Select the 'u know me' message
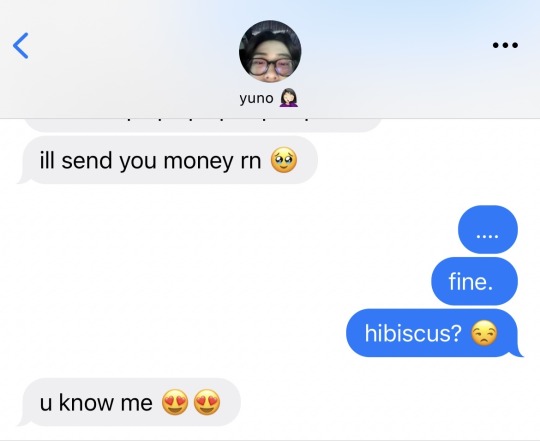Screen dimensions: 540x441 click(129, 402)
